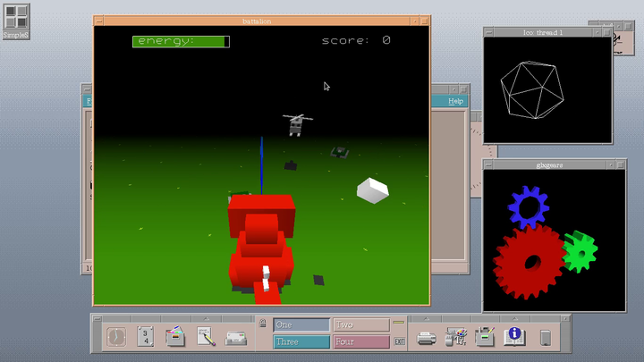Open the calendar on the front panel
The width and height of the screenshot is (644, 362).
coord(146,337)
